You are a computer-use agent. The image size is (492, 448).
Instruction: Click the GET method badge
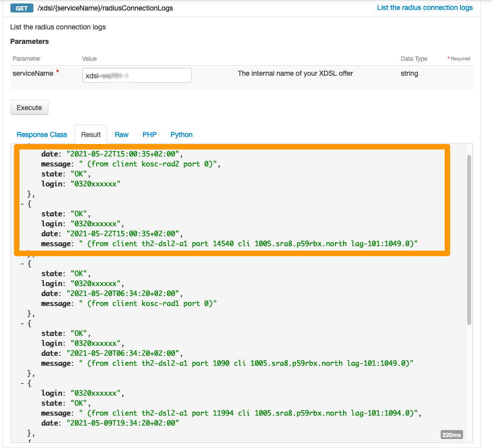[x=22, y=8]
